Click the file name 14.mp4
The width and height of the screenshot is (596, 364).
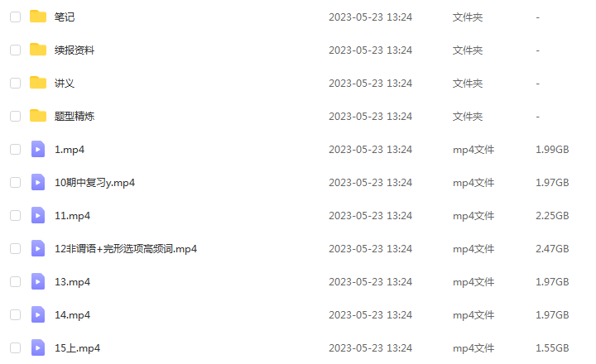tap(72, 315)
